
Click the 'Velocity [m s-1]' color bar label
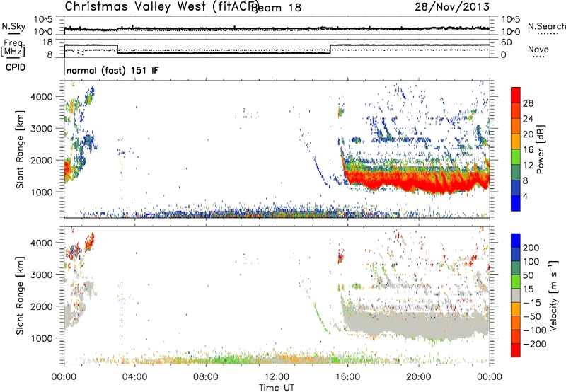click(x=553, y=295)
